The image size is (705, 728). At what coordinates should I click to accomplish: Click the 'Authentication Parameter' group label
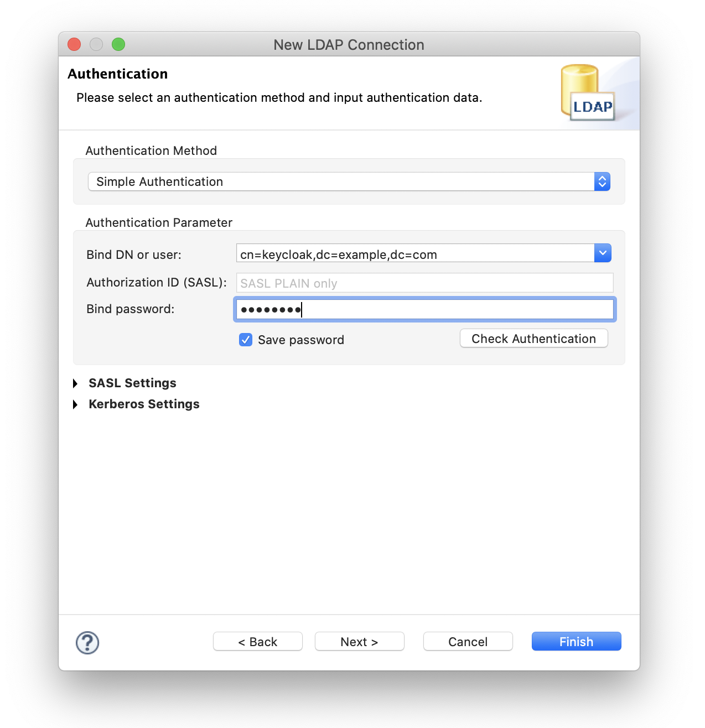159,222
